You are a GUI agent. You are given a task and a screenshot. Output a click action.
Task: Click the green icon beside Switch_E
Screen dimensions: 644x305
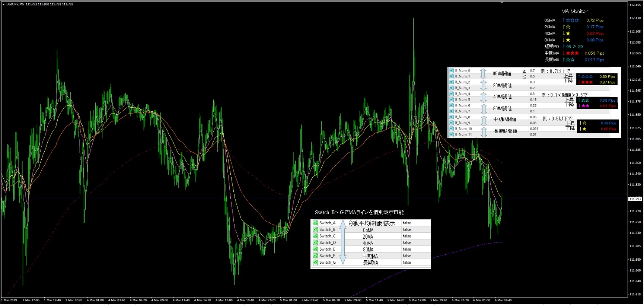tap(316, 249)
